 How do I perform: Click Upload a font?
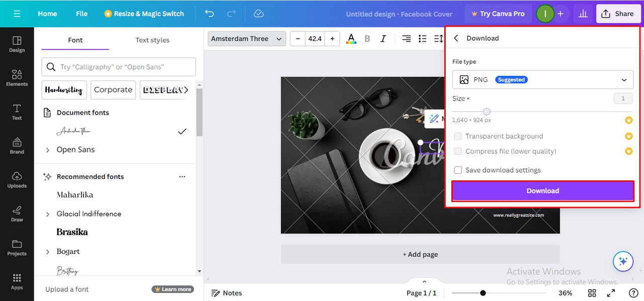[x=67, y=289]
